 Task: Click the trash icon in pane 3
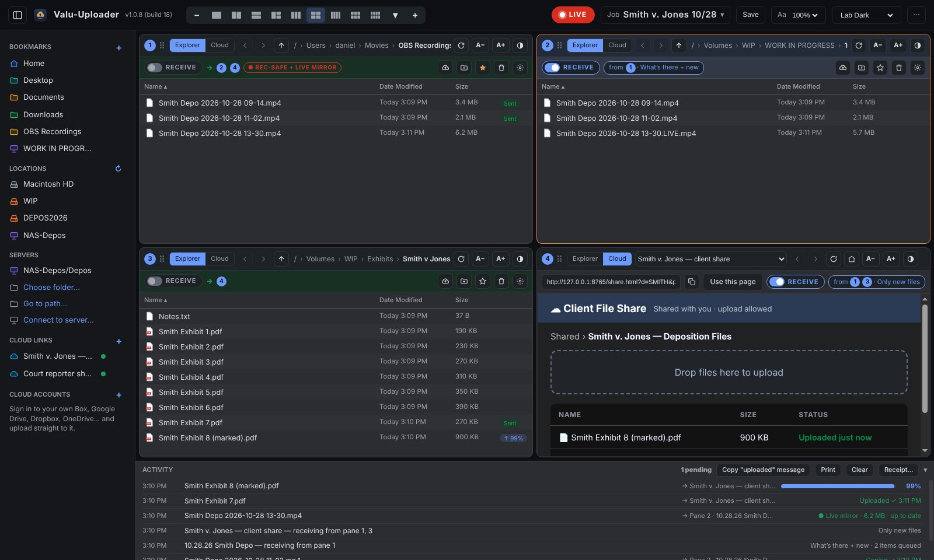pyautogui.click(x=501, y=281)
